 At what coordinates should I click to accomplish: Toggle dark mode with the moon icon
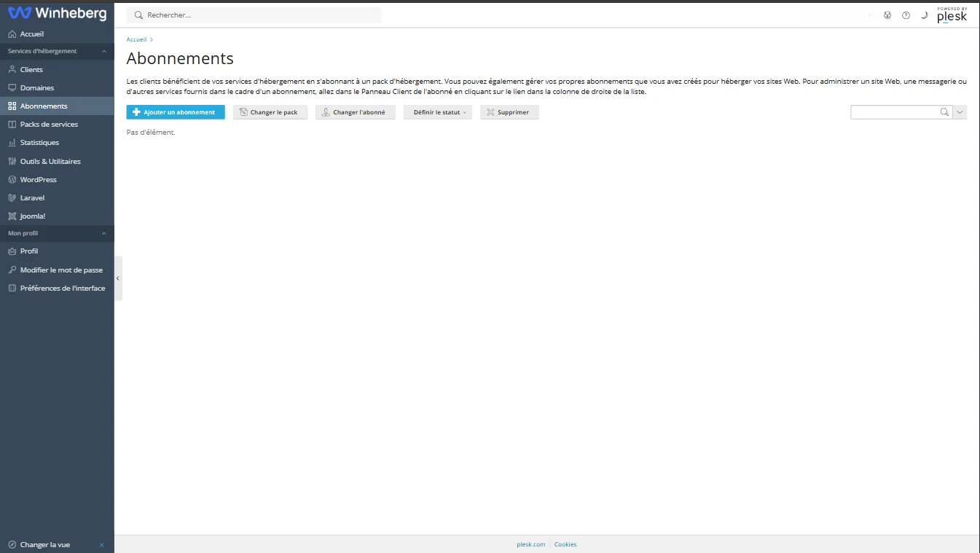tap(924, 15)
